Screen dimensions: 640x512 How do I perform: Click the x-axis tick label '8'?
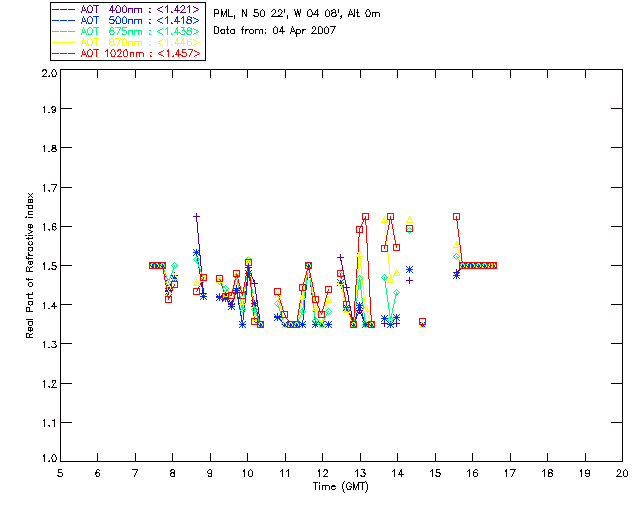point(173,473)
